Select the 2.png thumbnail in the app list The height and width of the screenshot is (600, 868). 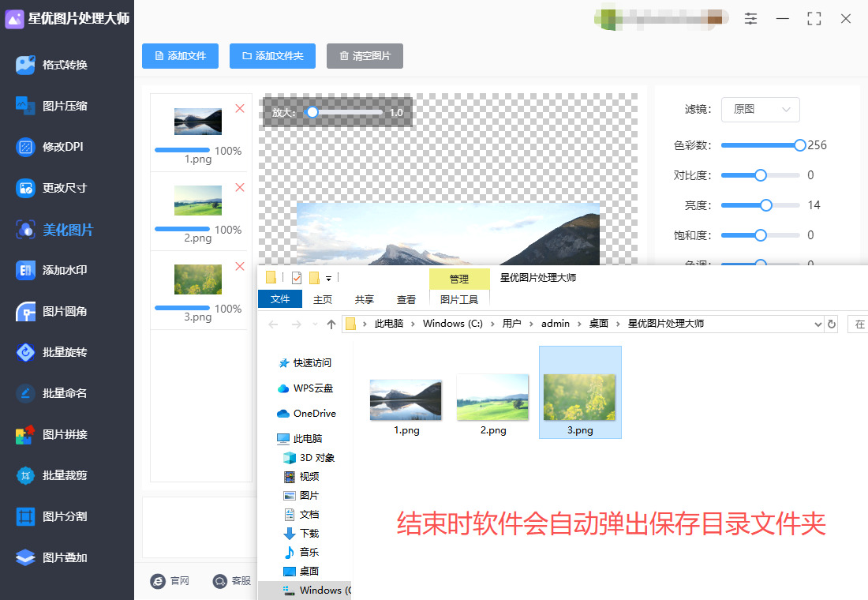198,200
